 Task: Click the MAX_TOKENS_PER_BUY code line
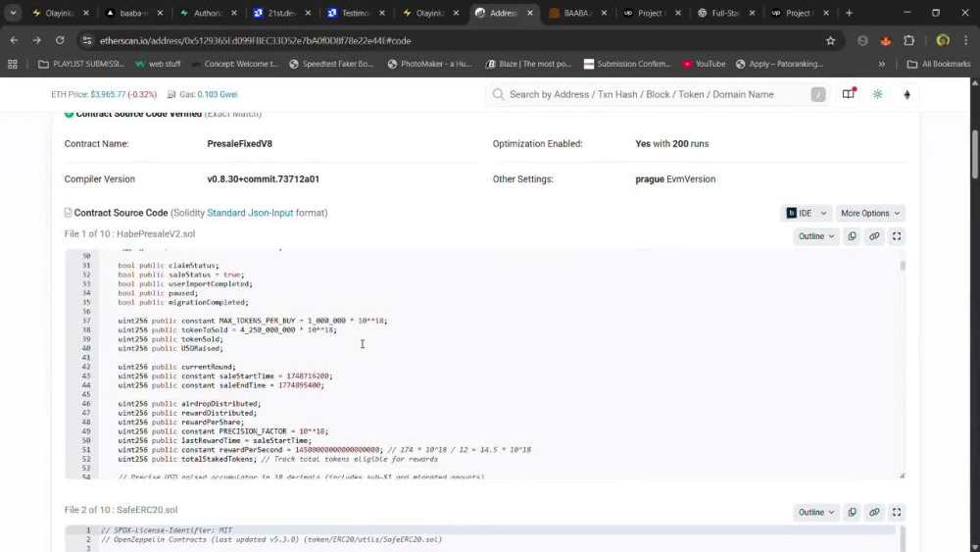pos(253,321)
